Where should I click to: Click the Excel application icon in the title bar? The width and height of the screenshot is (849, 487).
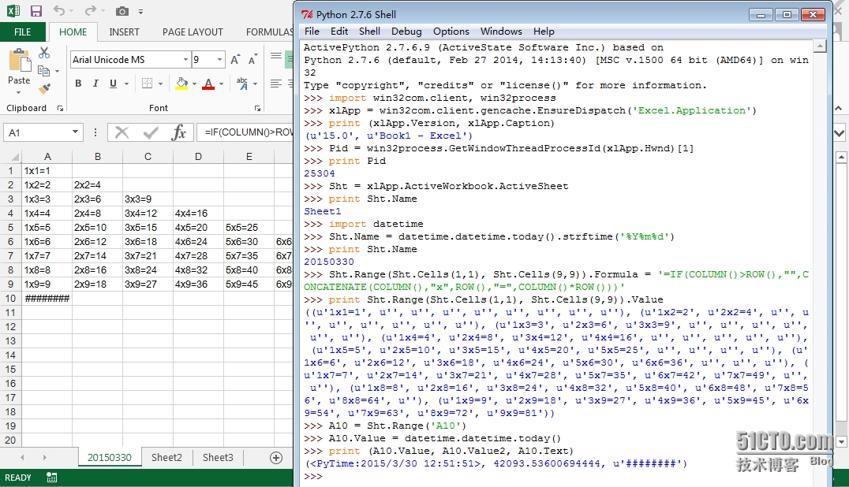click(13, 11)
